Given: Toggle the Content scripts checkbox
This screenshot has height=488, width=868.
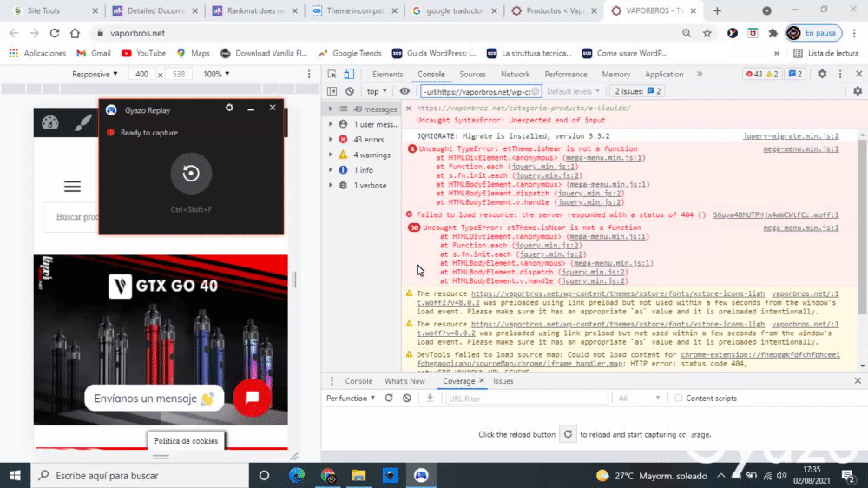Looking at the screenshot, I should (678, 398).
